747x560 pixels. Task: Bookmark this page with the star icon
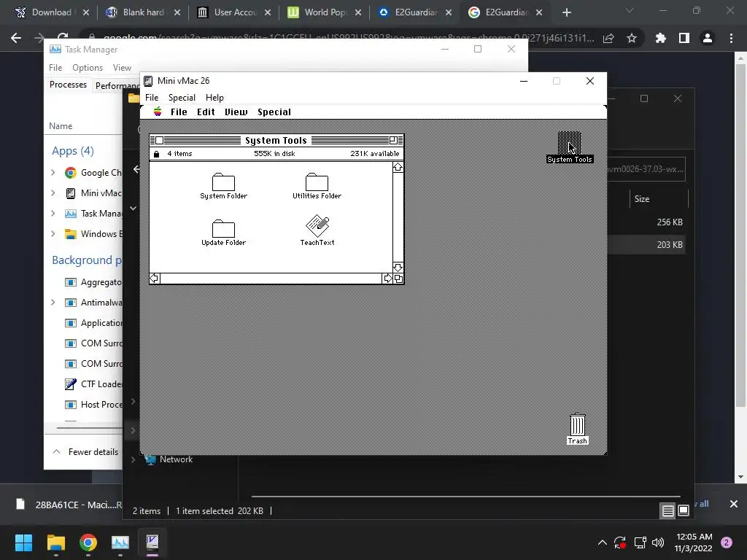click(x=632, y=38)
